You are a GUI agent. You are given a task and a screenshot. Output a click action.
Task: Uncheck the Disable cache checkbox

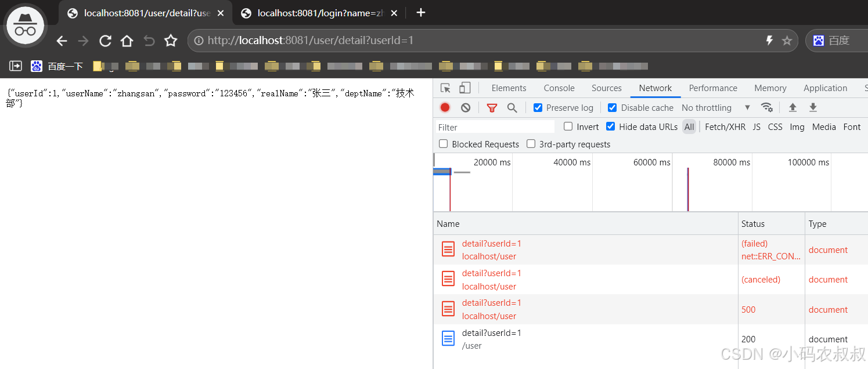pos(612,107)
